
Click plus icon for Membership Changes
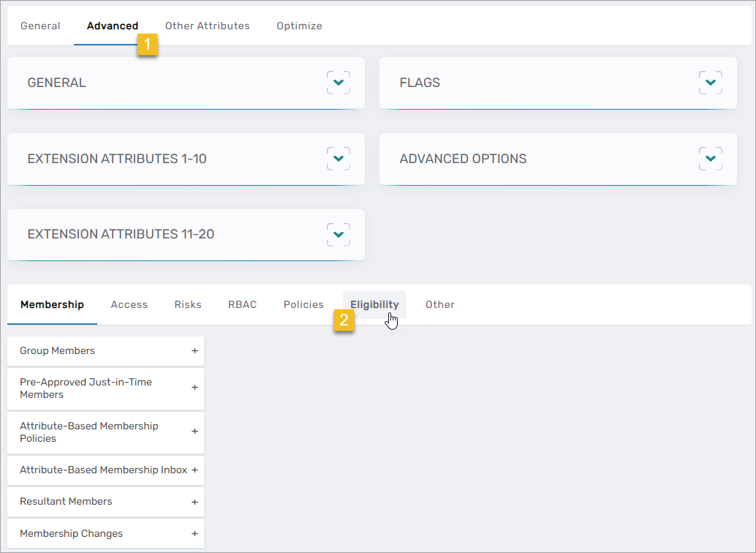pos(194,534)
